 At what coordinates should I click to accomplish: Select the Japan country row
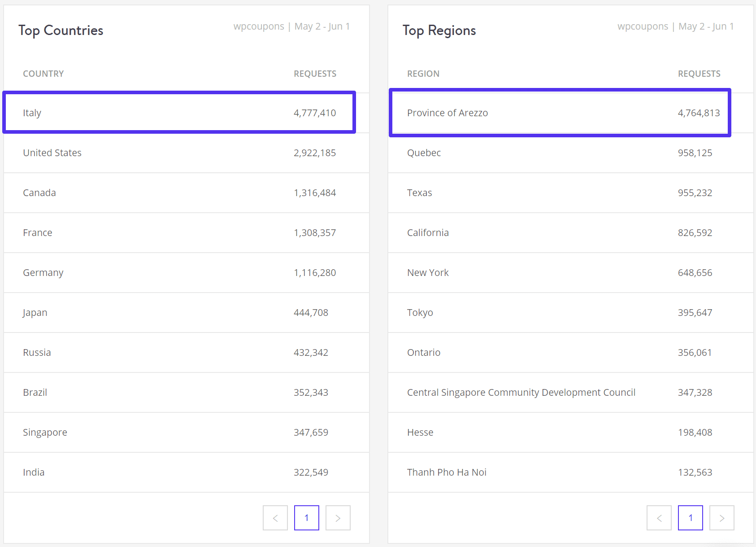pos(179,312)
